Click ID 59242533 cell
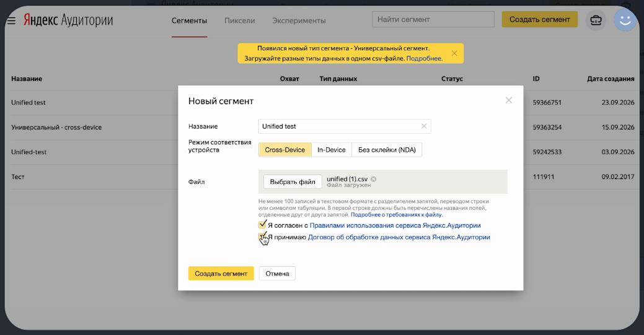 547,152
